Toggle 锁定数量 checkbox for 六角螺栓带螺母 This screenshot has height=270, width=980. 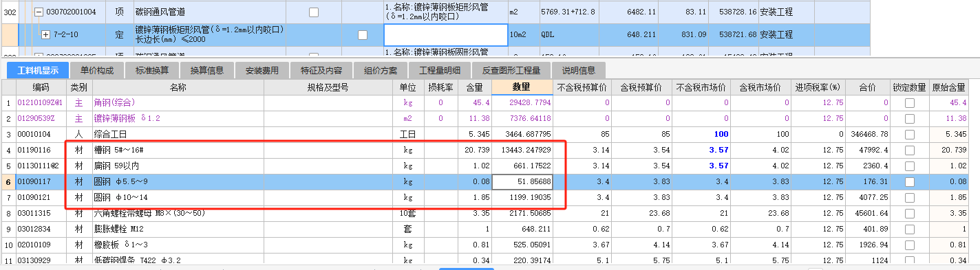click(910, 213)
